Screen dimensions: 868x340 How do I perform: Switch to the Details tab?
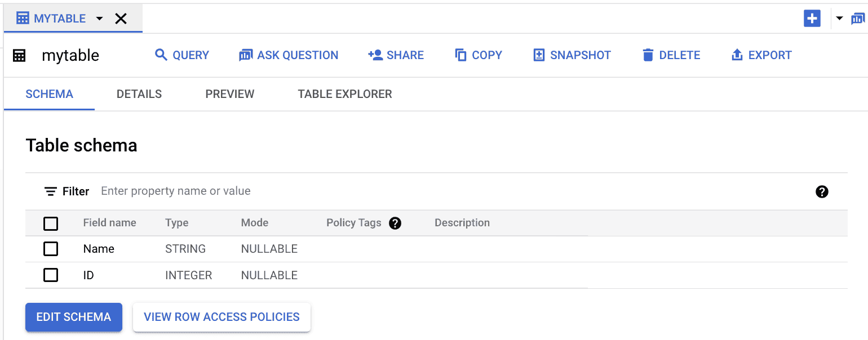click(x=139, y=94)
